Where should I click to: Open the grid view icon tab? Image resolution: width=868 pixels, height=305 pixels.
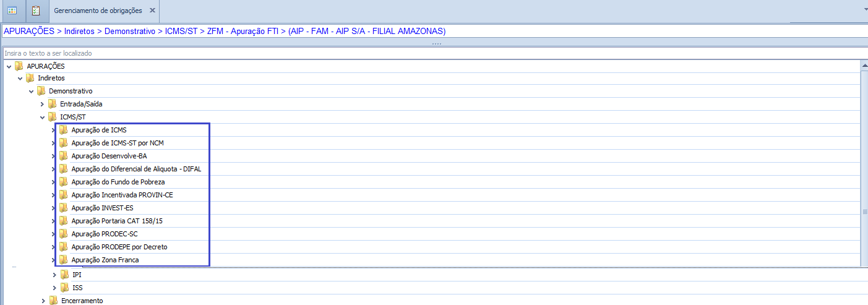(12, 11)
